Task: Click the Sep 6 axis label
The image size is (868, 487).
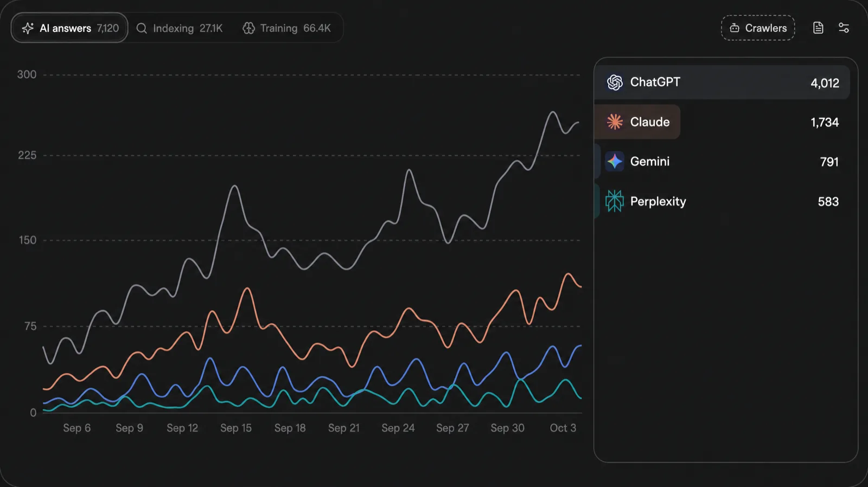Action: [77, 428]
